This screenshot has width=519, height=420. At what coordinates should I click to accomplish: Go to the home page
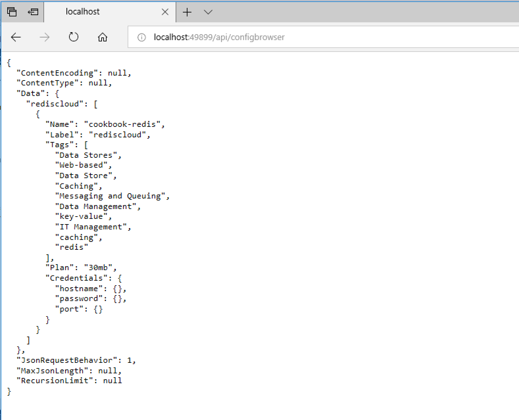point(103,37)
